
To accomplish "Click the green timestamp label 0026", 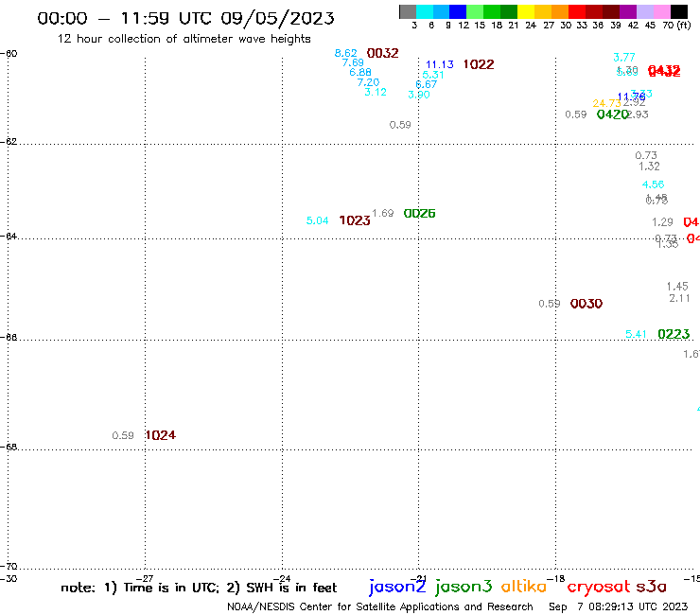I will pyautogui.click(x=420, y=214).
